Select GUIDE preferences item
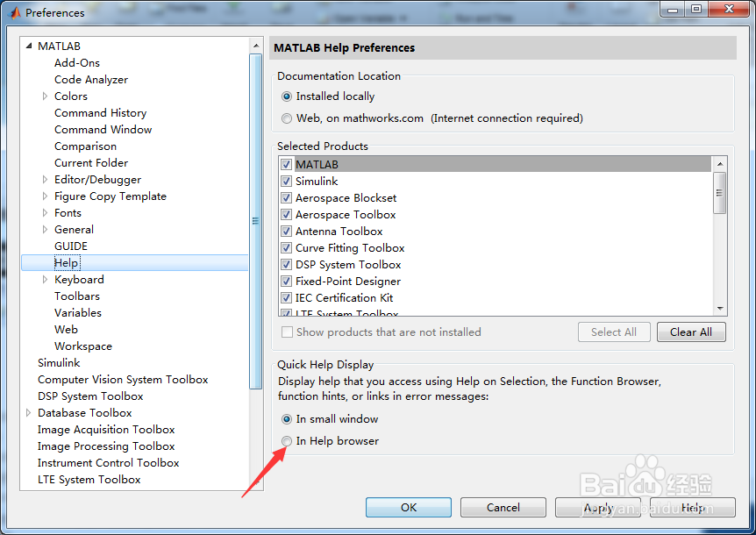The image size is (756, 535). coord(71,246)
